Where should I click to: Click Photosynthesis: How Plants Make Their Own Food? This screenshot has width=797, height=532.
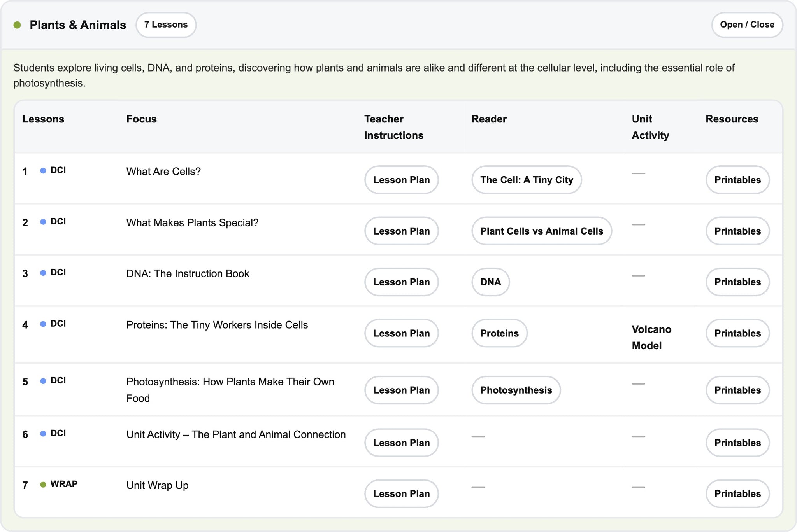click(230, 390)
